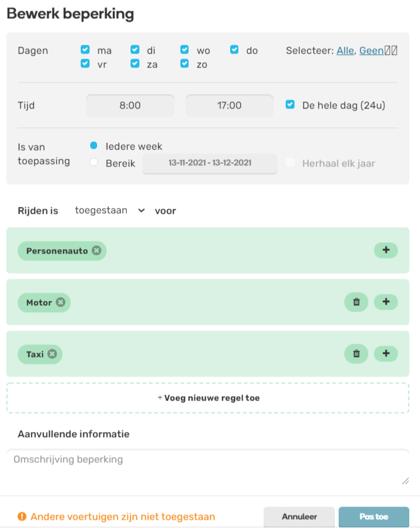
Task: Select the Bereik radio option
Action: click(93, 162)
